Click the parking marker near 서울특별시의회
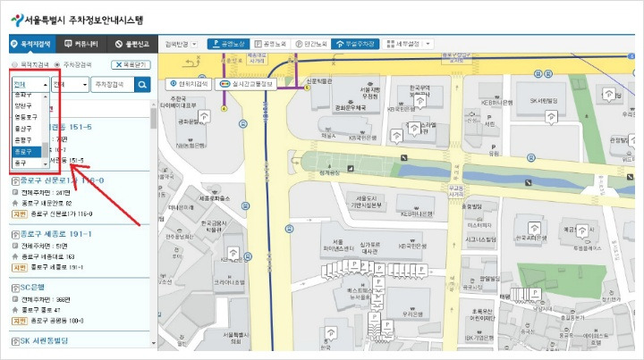The image size is (644, 360). coord(331,333)
